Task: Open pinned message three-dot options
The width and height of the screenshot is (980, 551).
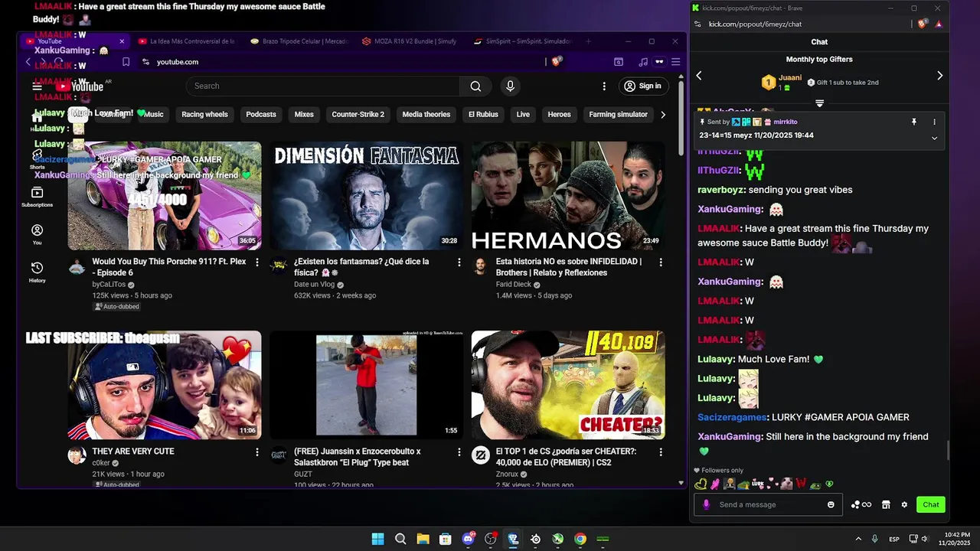Action: click(934, 122)
